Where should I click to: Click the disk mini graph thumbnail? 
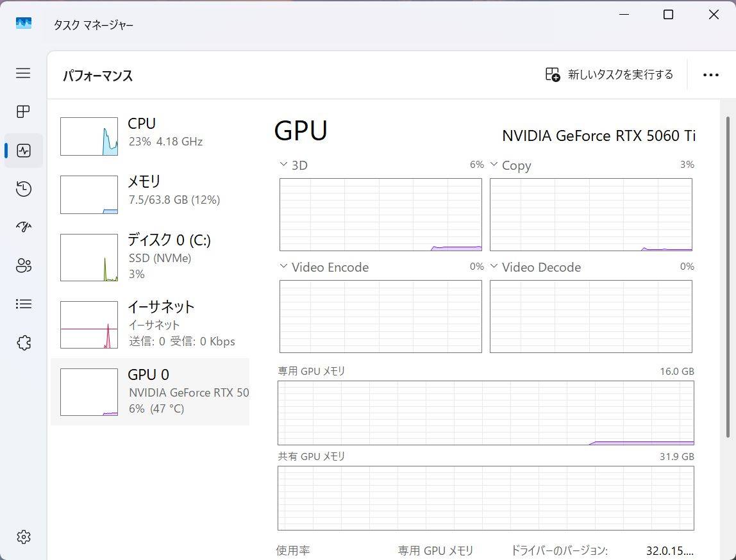89,258
